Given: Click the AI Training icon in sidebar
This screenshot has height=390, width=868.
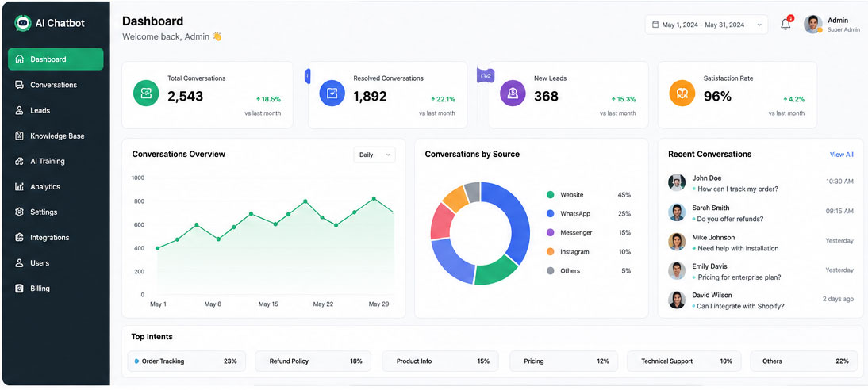Looking at the screenshot, I should pos(19,161).
